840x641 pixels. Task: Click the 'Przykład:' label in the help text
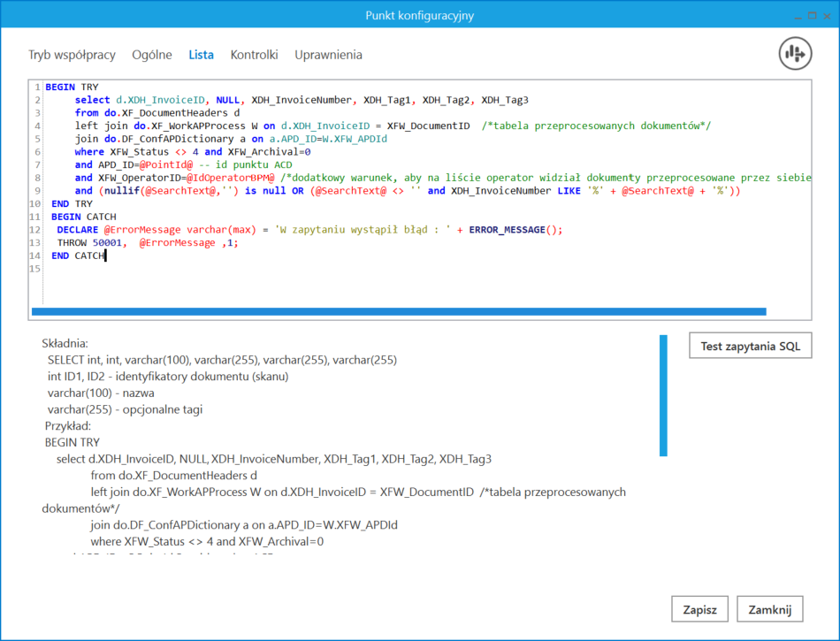(x=68, y=425)
